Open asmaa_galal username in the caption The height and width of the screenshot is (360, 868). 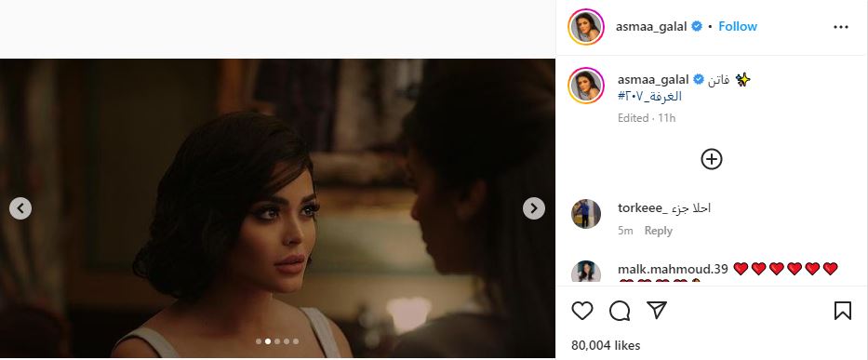[x=653, y=80]
